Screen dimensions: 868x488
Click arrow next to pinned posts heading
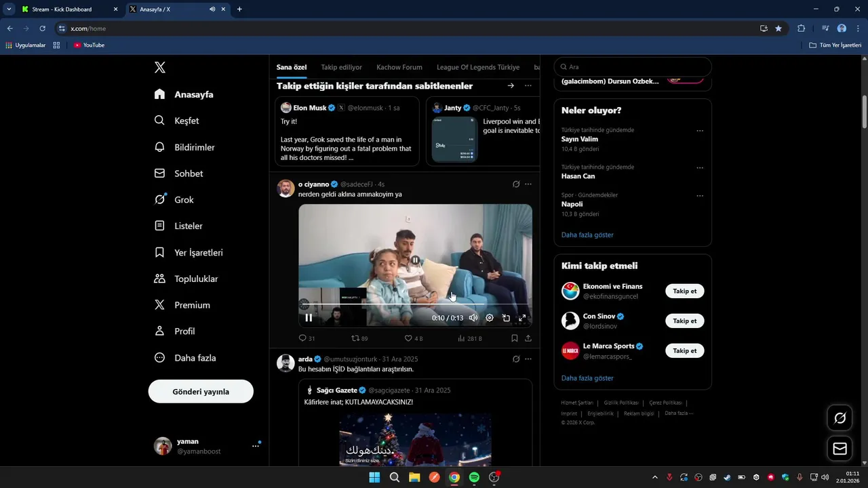coord(511,85)
